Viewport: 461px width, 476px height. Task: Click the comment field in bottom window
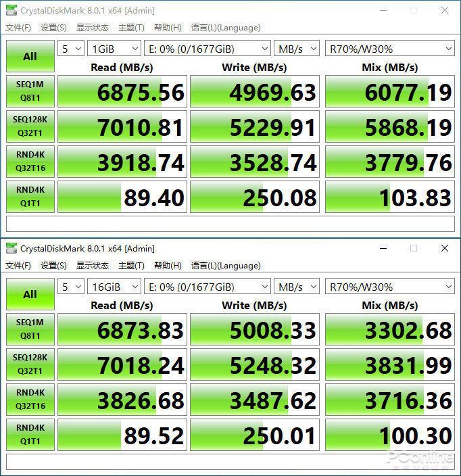[230, 462]
